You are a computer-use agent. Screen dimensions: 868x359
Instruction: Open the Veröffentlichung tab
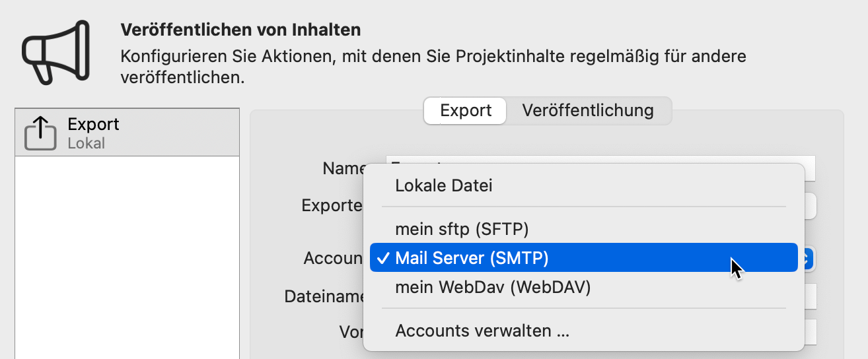[588, 110]
